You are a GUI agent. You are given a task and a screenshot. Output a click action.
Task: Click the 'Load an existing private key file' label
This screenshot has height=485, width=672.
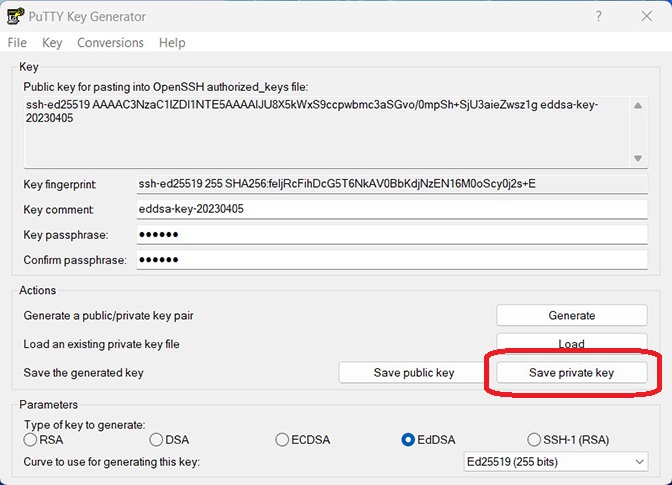coord(102,344)
